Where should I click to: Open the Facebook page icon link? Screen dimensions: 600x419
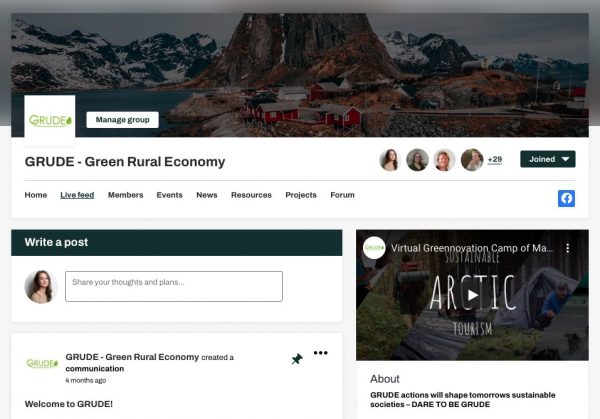click(x=566, y=198)
